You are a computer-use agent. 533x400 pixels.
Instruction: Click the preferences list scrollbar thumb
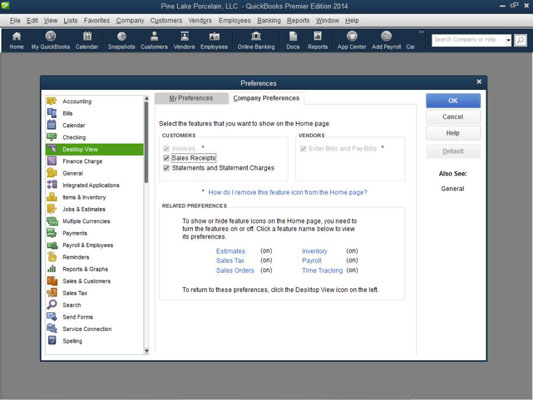tap(147, 142)
